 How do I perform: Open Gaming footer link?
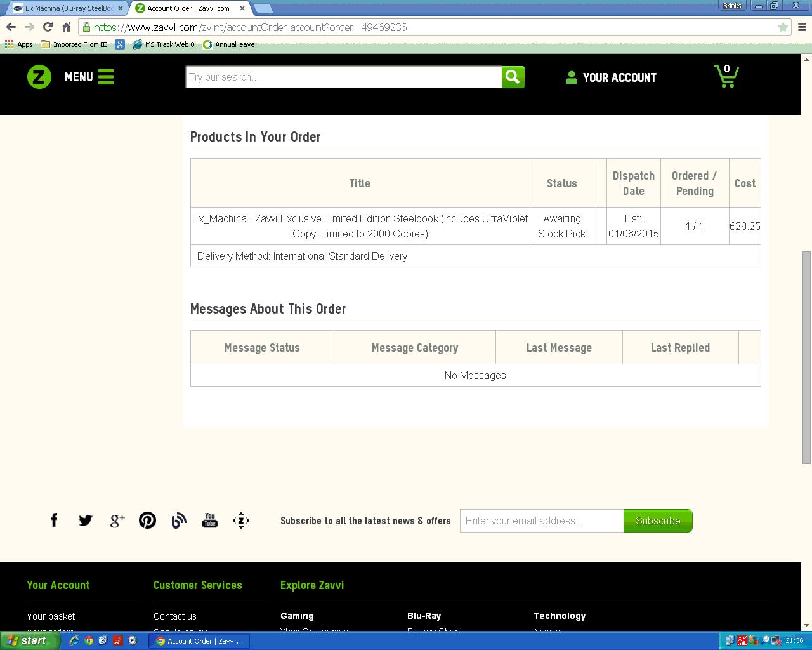click(297, 616)
